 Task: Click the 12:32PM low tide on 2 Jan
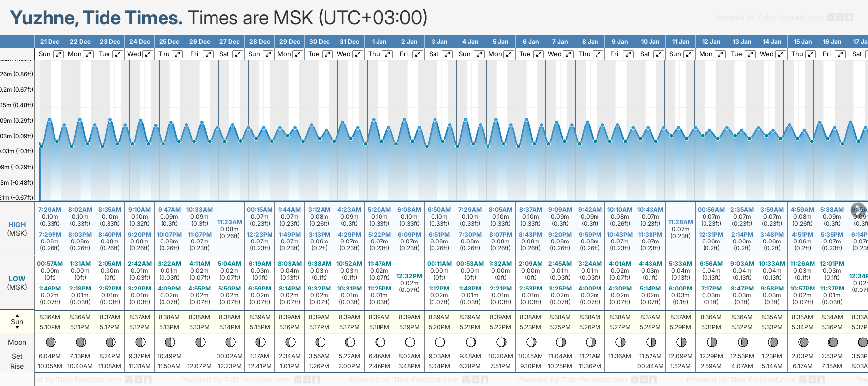tap(409, 276)
